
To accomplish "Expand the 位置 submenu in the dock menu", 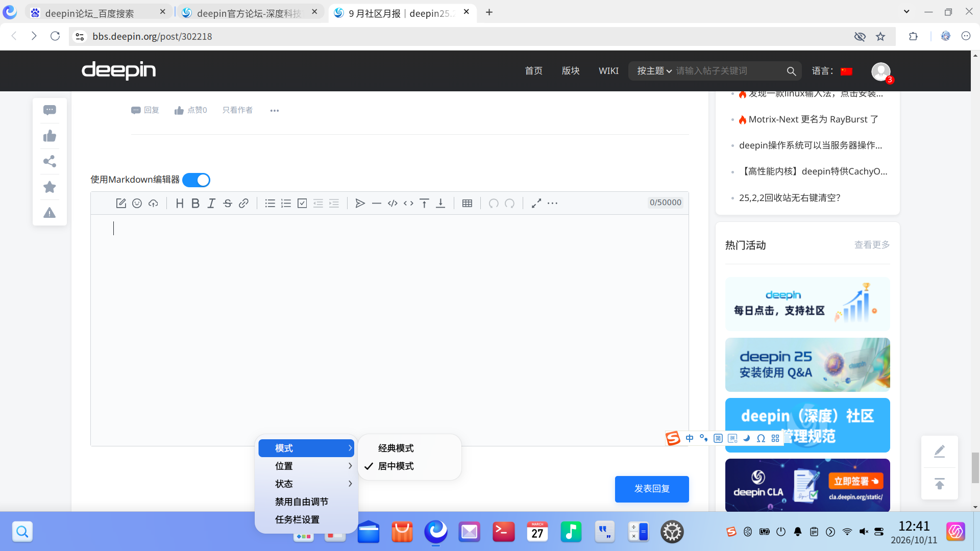I will 306,466.
